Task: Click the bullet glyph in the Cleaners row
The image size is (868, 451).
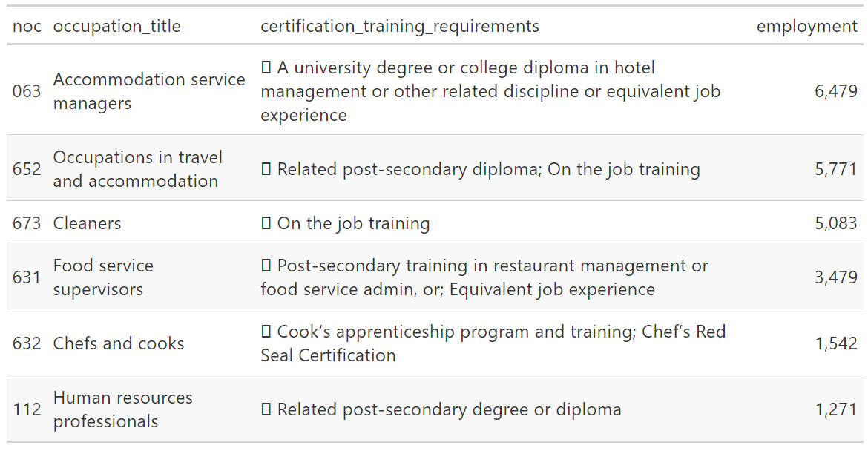Action: (x=266, y=224)
